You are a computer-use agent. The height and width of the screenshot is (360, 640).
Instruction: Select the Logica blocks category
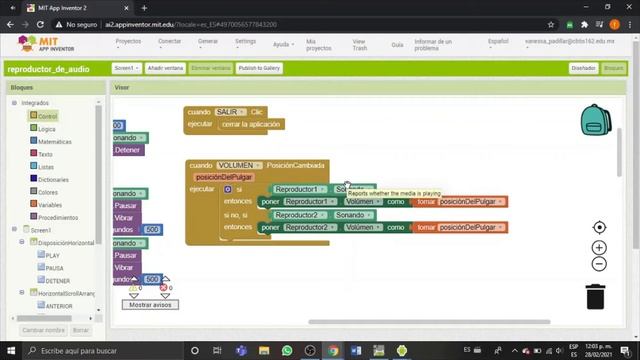(43, 129)
